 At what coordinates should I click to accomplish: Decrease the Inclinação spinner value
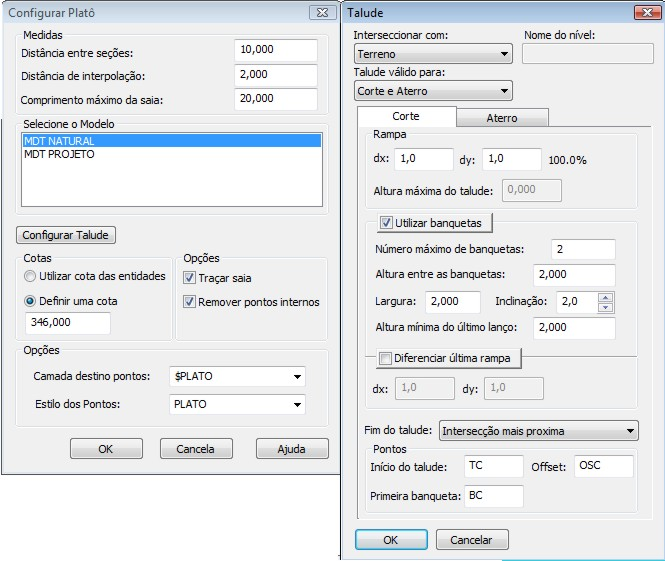tap(605, 306)
